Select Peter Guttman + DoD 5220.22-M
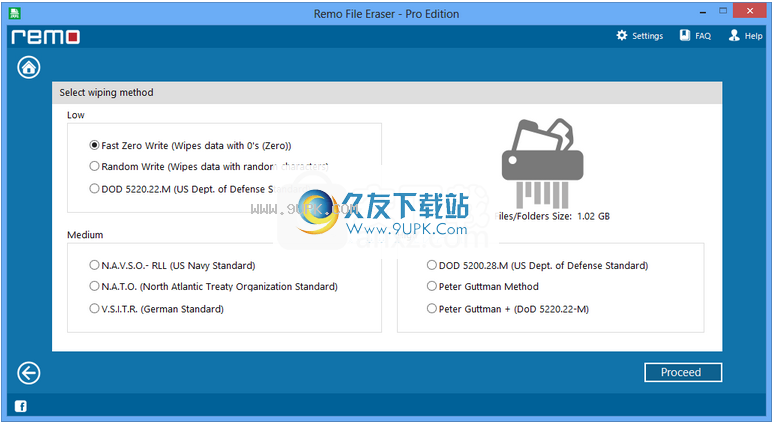This screenshot has height=424, width=773. pyautogui.click(x=508, y=309)
